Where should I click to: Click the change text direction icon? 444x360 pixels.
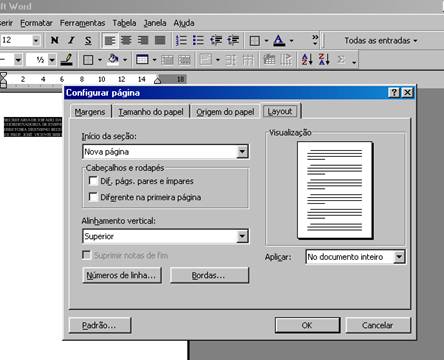coord(286,60)
